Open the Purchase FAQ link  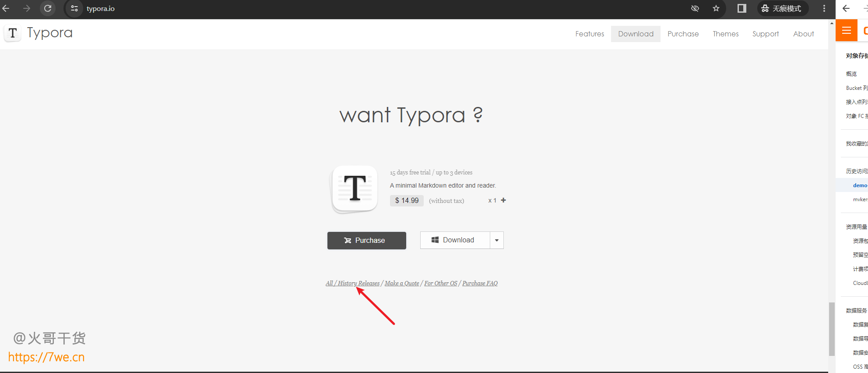point(480,283)
